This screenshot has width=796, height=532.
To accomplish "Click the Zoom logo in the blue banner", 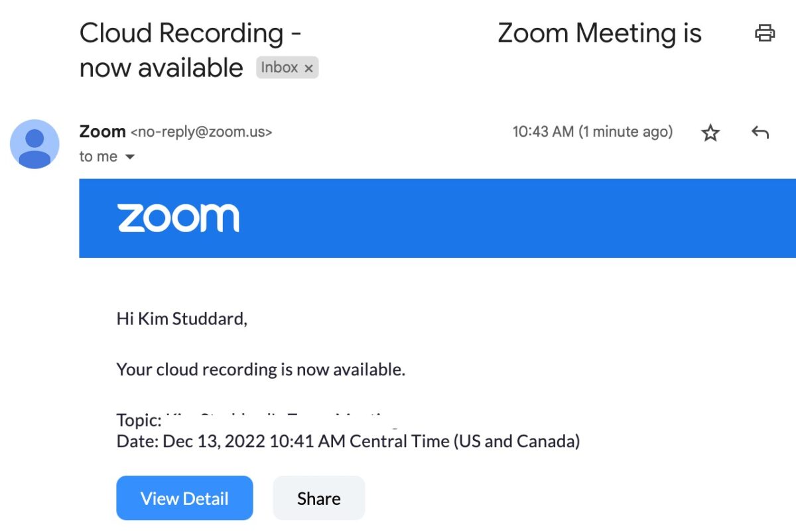I will [x=178, y=218].
